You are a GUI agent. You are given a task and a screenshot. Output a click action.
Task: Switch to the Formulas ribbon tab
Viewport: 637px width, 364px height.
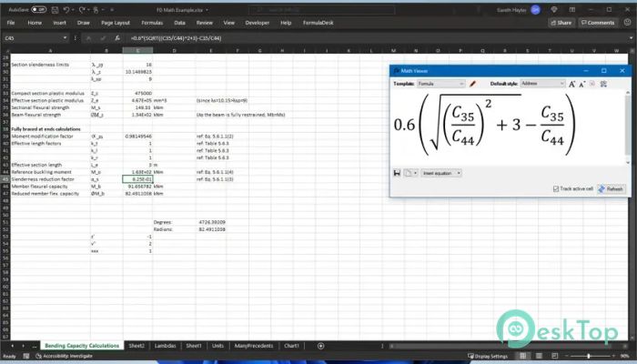(152, 23)
